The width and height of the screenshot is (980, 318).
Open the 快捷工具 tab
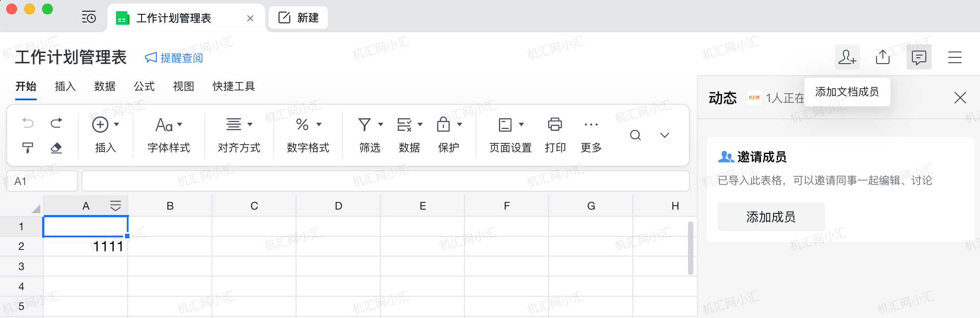pyautogui.click(x=233, y=86)
